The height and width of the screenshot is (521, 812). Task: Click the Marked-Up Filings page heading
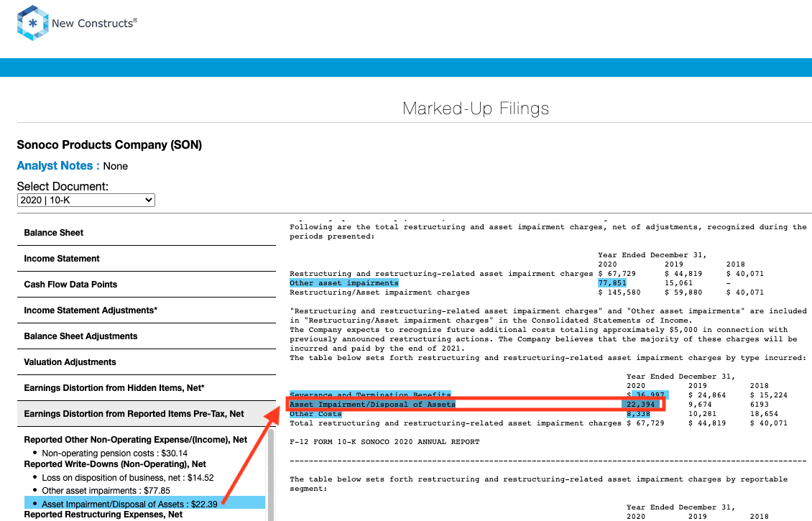pyautogui.click(x=476, y=109)
